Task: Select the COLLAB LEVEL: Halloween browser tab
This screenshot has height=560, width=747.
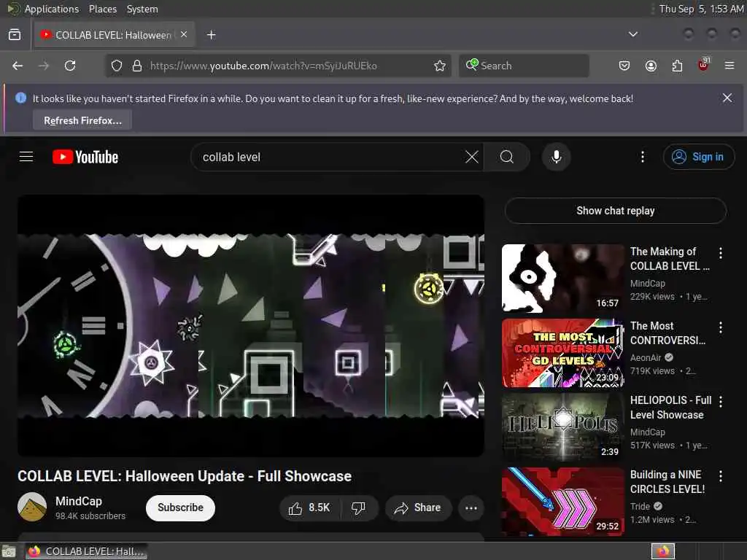Action: [115, 35]
